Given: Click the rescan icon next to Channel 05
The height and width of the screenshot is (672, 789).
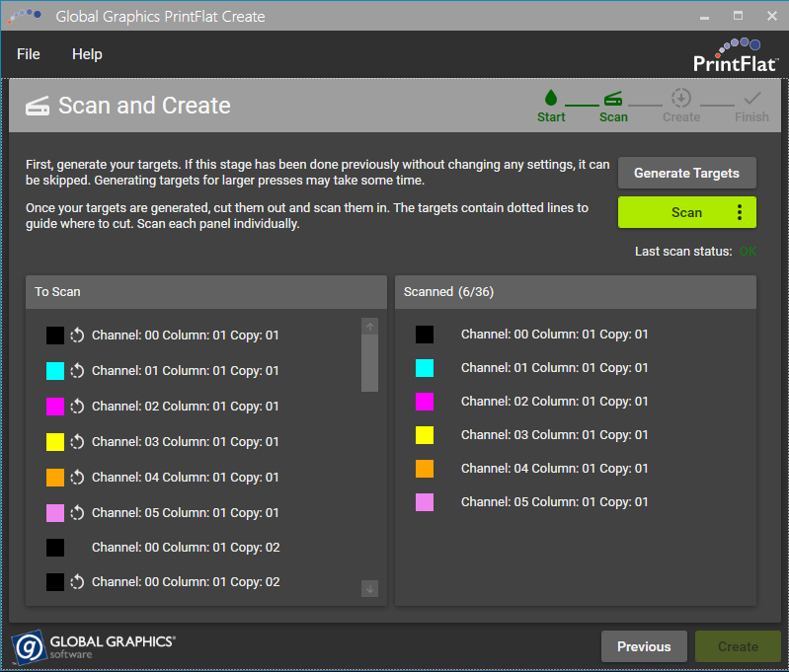Looking at the screenshot, I should (77, 513).
